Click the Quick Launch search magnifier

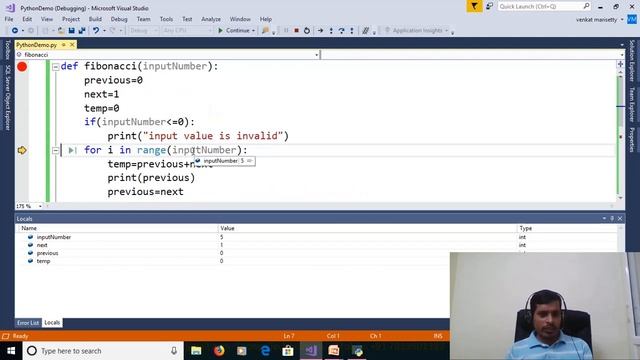[586, 6]
